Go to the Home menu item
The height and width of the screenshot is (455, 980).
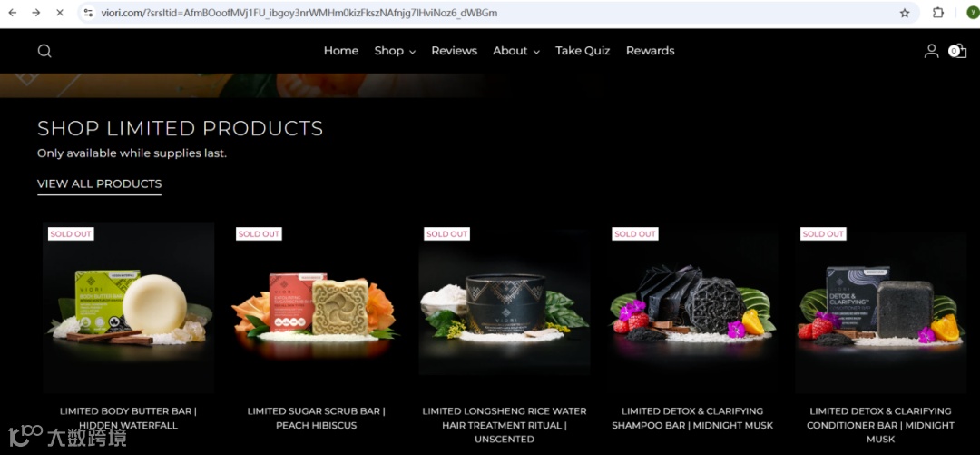point(341,51)
